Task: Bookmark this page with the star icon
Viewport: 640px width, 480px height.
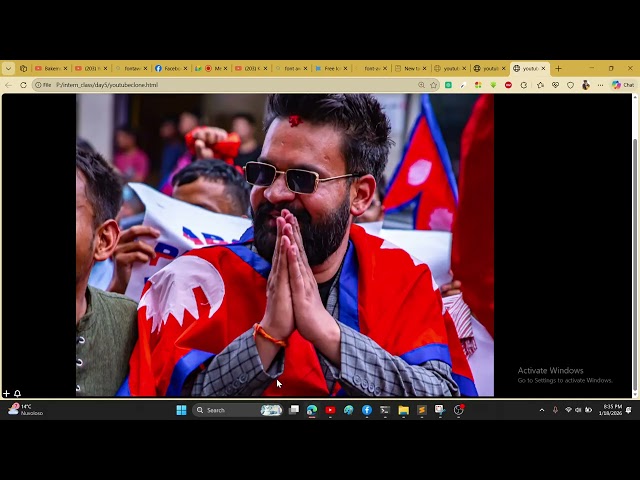Action: tap(434, 85)
